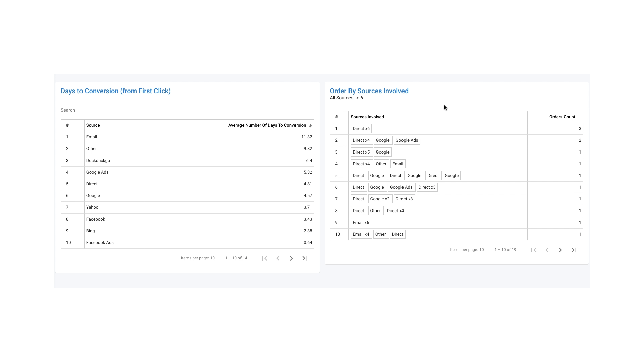Jump to last page of Days to Conversion table
644x362 pixels.
click(x=305, y=258)
